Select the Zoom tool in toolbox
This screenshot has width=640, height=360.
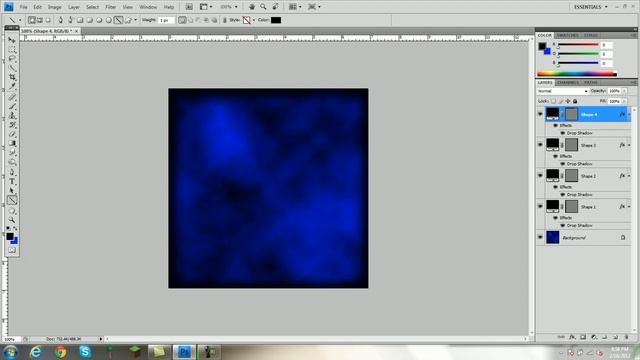tap(12, 220)
